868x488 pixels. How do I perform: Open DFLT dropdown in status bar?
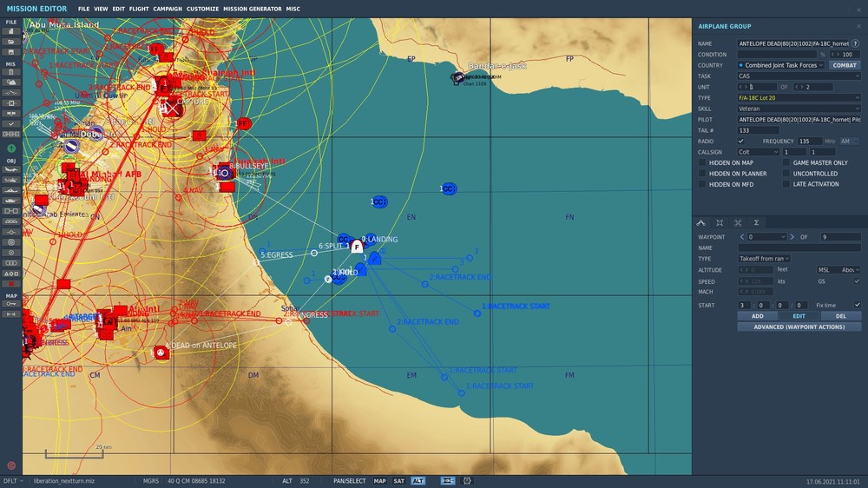pos(13,481)
